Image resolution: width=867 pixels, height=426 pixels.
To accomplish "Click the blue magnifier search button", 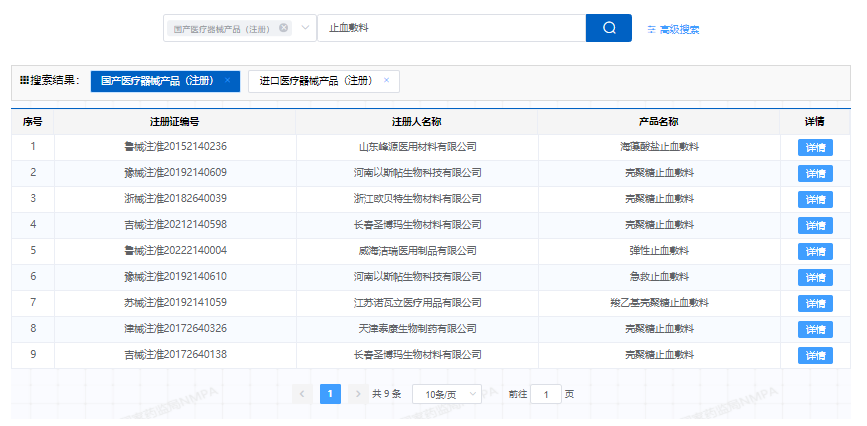I will coord(608,28).
